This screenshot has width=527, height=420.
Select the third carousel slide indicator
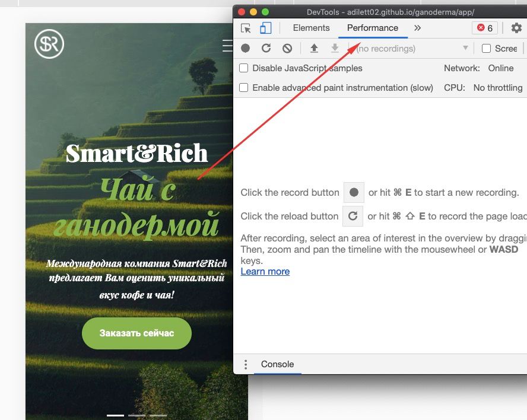158,416
